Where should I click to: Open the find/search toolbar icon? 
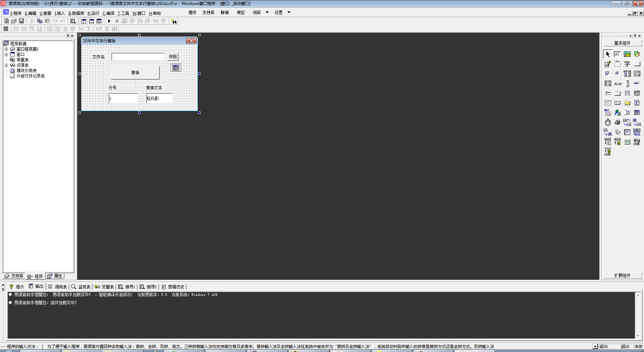(x=73, y=21)
